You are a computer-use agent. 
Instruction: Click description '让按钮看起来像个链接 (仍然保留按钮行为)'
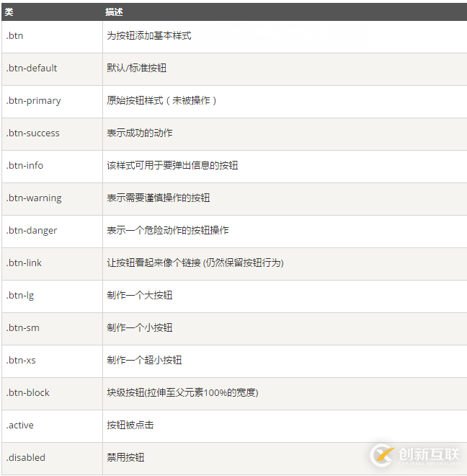[195, 263]
